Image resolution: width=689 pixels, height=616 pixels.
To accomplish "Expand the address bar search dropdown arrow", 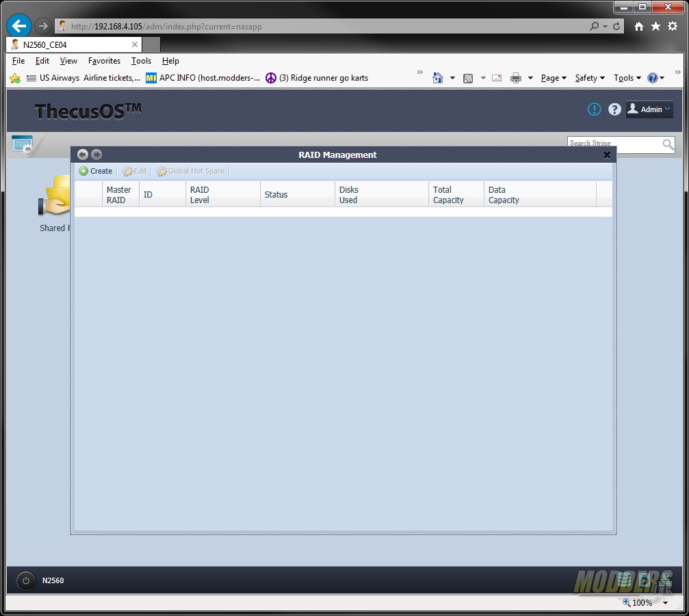I will coord(605,27).
